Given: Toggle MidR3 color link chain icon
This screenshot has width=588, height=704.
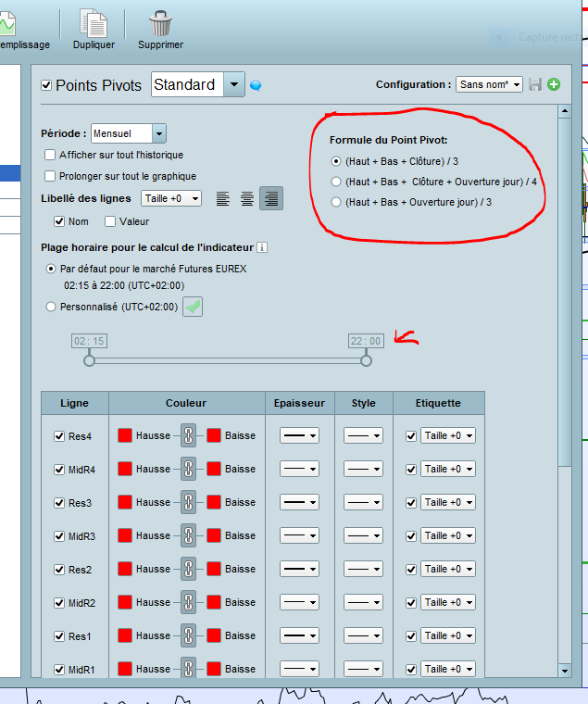Looking at the screenshot, I should [x=189, y=535].
